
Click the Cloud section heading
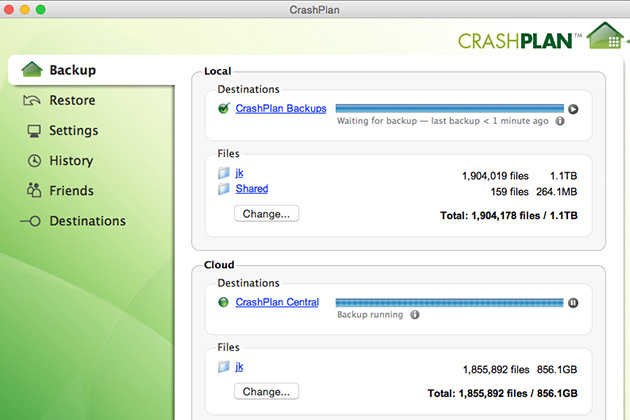coord(219,265)
